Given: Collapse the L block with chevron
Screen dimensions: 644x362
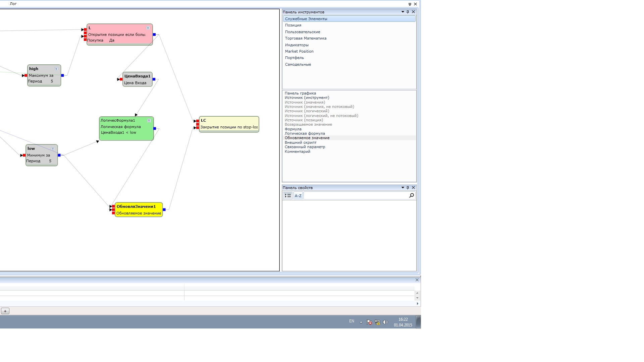Looking at the screenshot, I should [x=148, y=28].
